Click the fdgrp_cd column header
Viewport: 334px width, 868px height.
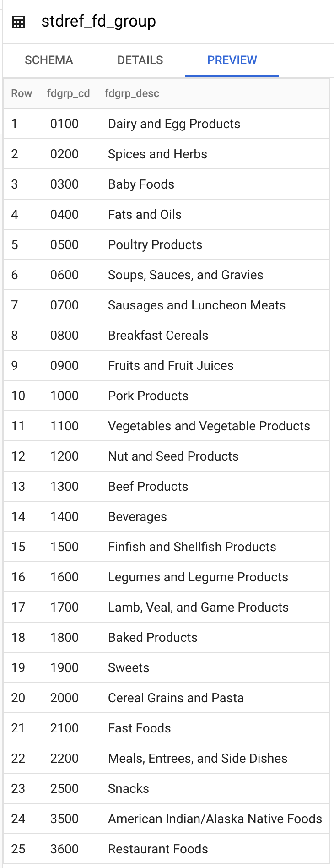68,93
